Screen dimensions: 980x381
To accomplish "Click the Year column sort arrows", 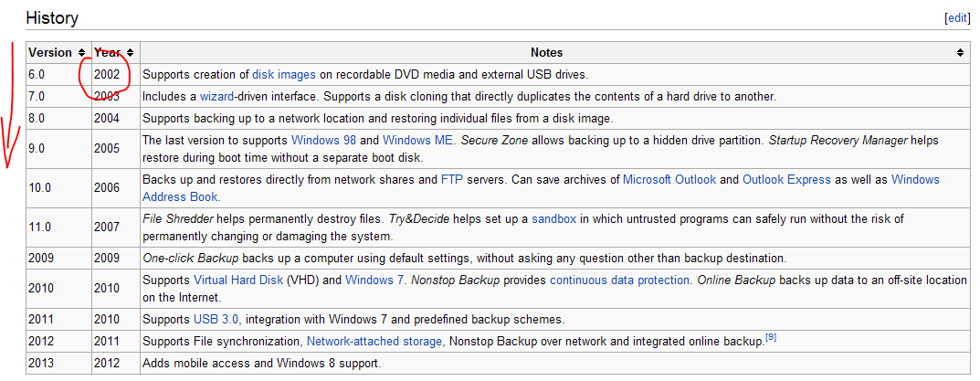I will (x=130, y=53).
